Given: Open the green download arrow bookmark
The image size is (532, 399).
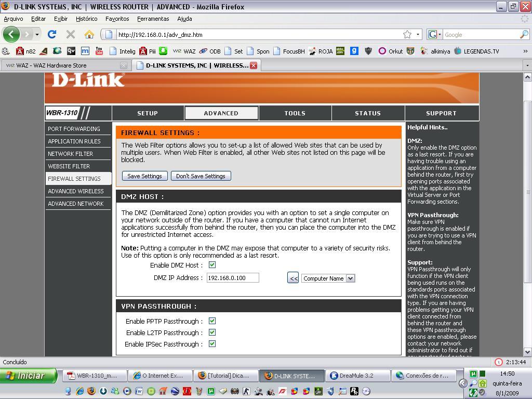Looking at the screenshot, I should (163, 51).
